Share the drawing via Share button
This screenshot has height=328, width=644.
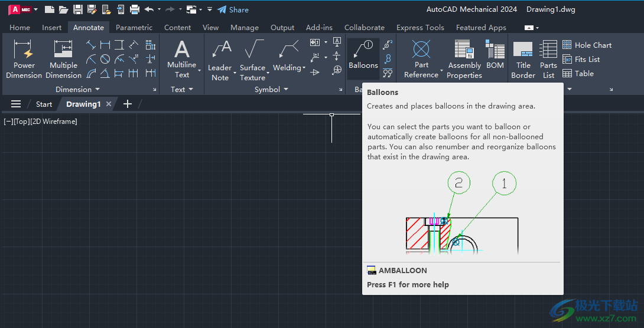tap(233, 9)
